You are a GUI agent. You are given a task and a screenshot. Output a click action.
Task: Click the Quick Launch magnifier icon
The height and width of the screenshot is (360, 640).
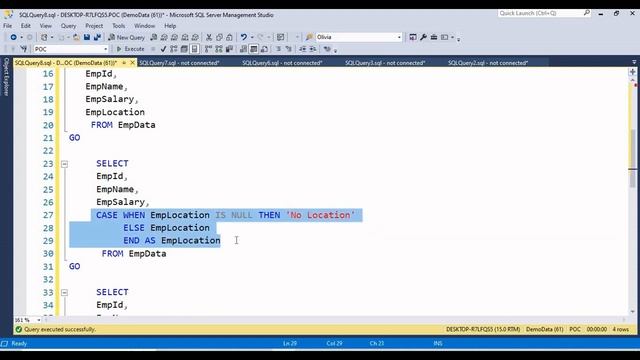587,13
